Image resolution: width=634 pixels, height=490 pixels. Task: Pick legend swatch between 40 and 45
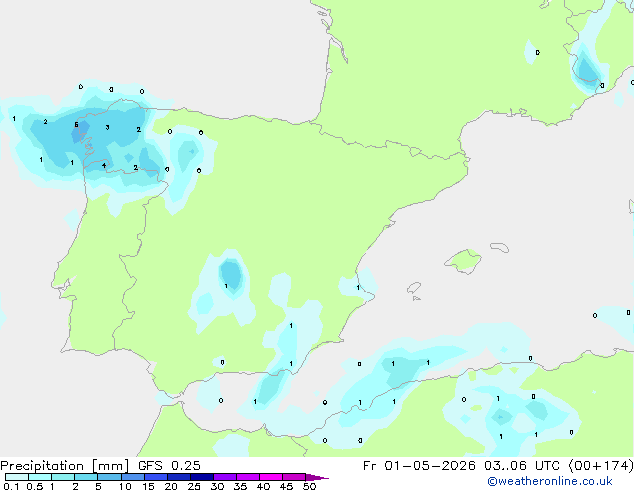pos(271,477)
